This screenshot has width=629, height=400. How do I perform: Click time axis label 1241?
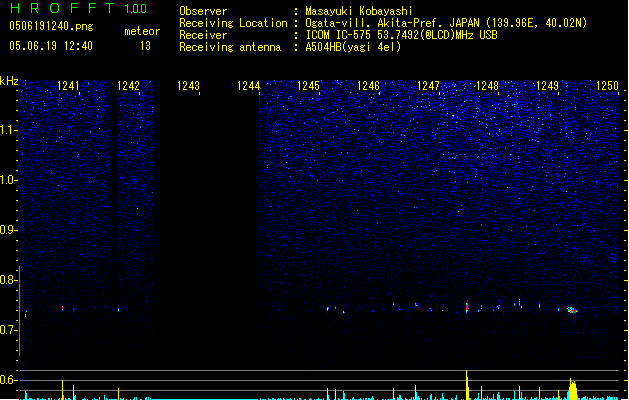pos(68,86)
